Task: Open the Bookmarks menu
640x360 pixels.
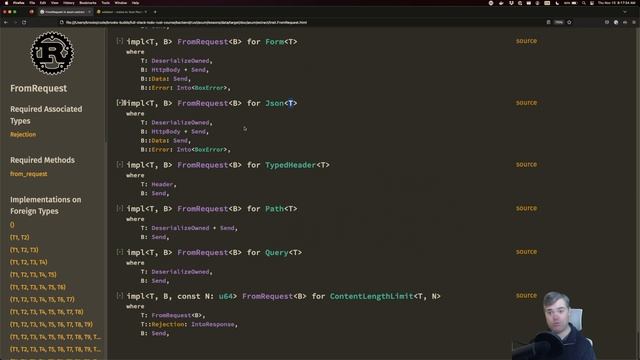Action: (88, 3)
